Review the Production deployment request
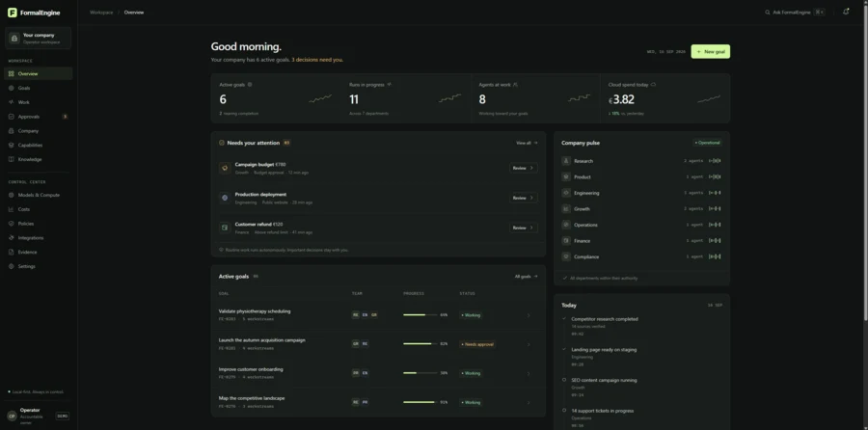 pos(523,198)
